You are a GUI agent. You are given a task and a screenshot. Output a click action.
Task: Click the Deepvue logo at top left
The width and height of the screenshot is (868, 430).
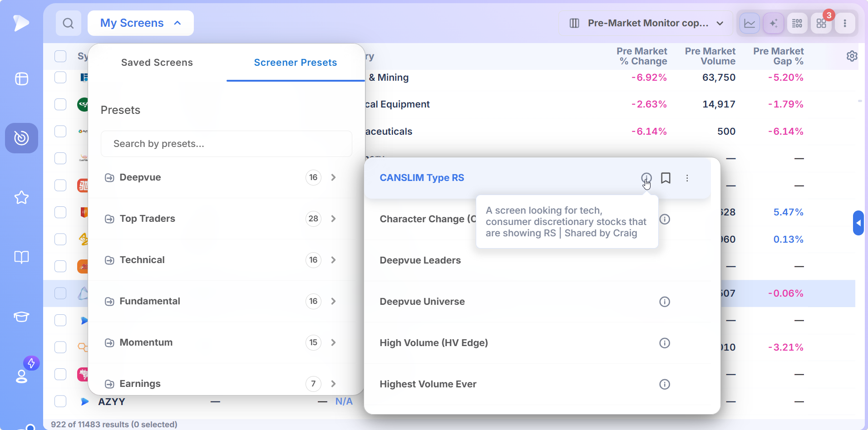(x=21, y=23)
